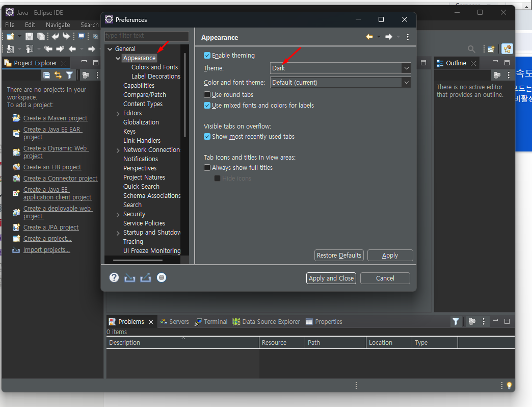Click the type filter text field
The height and width of the screenshot is (407, 532).
(147, 36)
